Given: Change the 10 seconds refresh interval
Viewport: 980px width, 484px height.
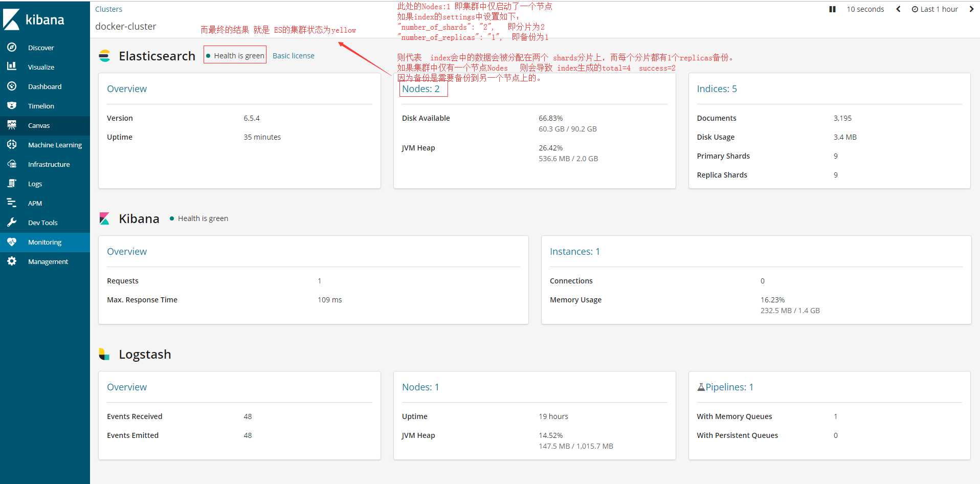Looking at the screenshot, I should tap(865, 9).
